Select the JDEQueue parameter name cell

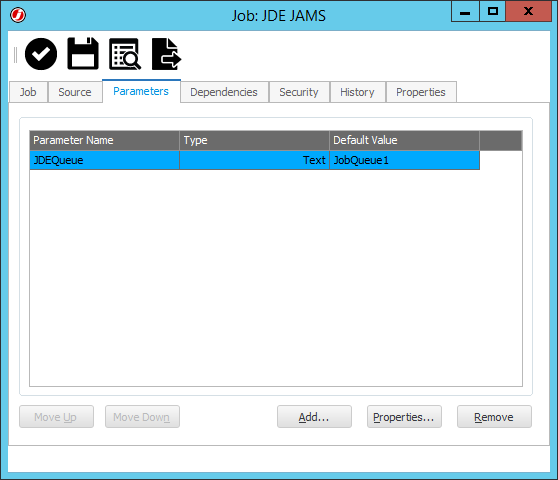coord(104,160)
